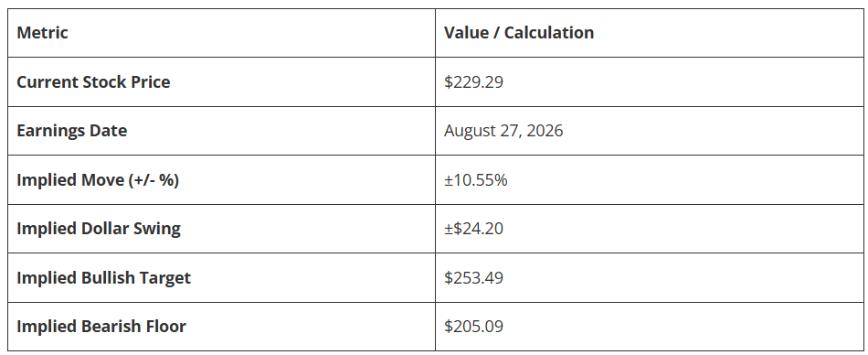868x355 pixels.
Task: Click the ±10.55% implied move value
Action: 475,179
